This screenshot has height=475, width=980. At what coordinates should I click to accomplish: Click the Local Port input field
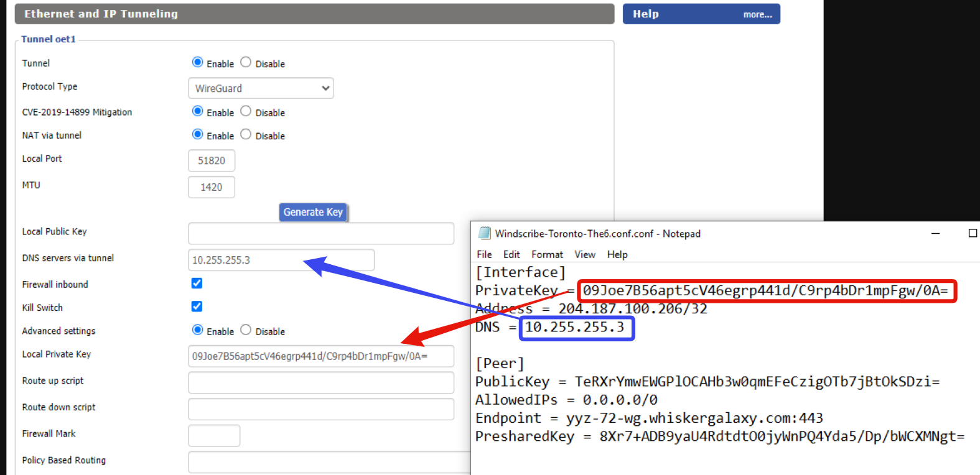pos(212,160)
